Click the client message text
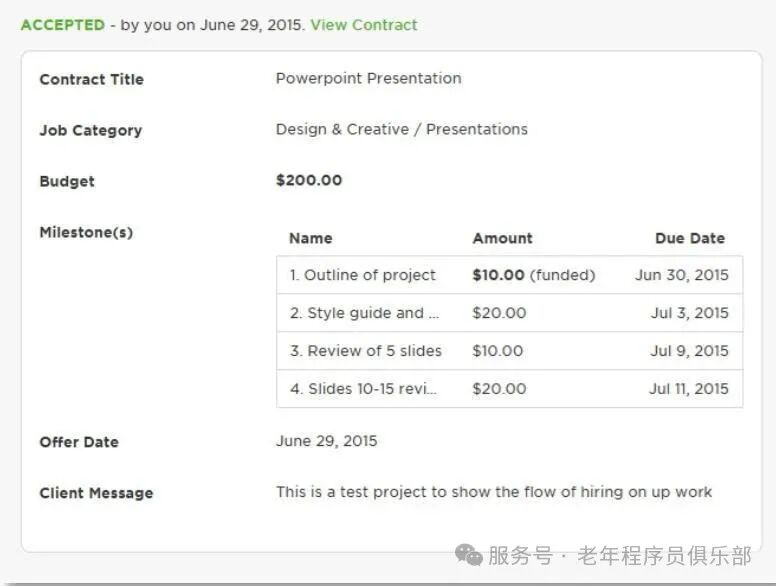Viewport: 776px width, 586px height. (x=493, y=492)
